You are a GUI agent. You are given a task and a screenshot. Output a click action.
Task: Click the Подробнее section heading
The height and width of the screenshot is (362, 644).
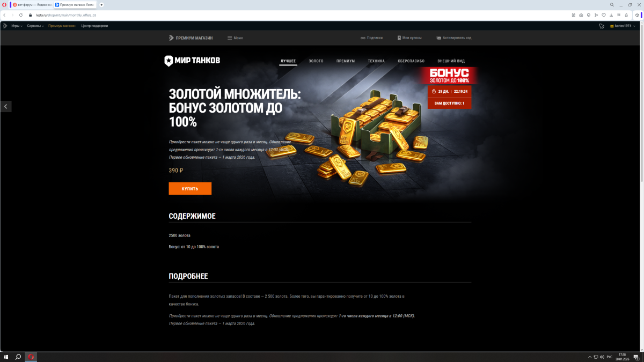[x=188, y=276]
